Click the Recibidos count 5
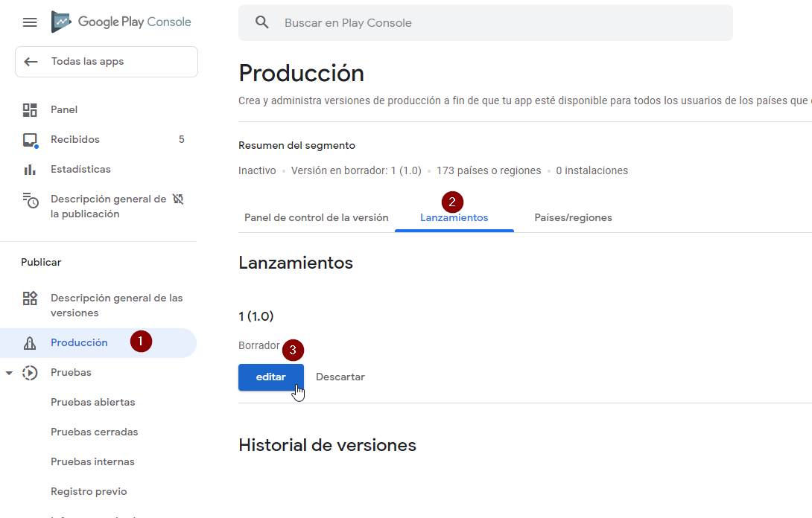The width and height of the screenshot is (812, 518). (181, 139)
